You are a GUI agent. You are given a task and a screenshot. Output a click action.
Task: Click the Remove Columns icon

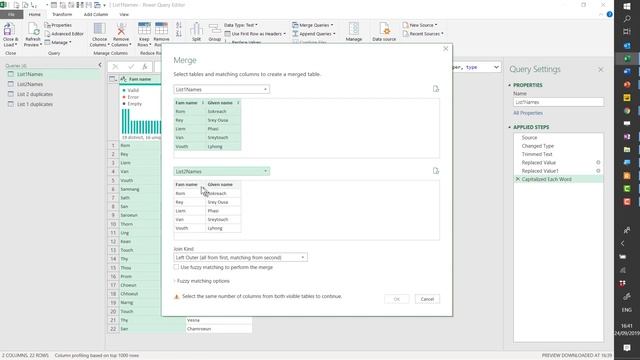121,29
